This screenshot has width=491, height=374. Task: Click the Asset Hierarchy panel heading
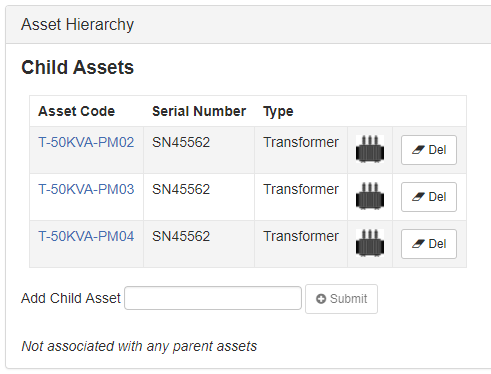pos(77,25)
